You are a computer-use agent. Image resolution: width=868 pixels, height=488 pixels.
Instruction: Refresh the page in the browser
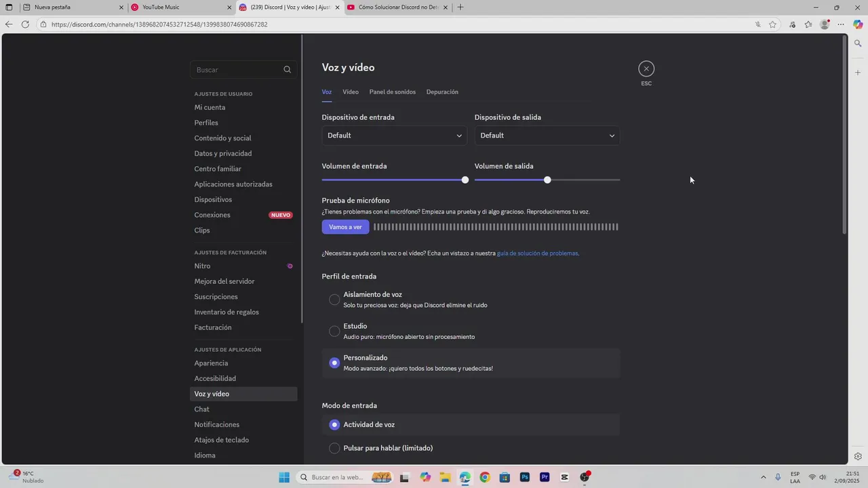(25, 24)
